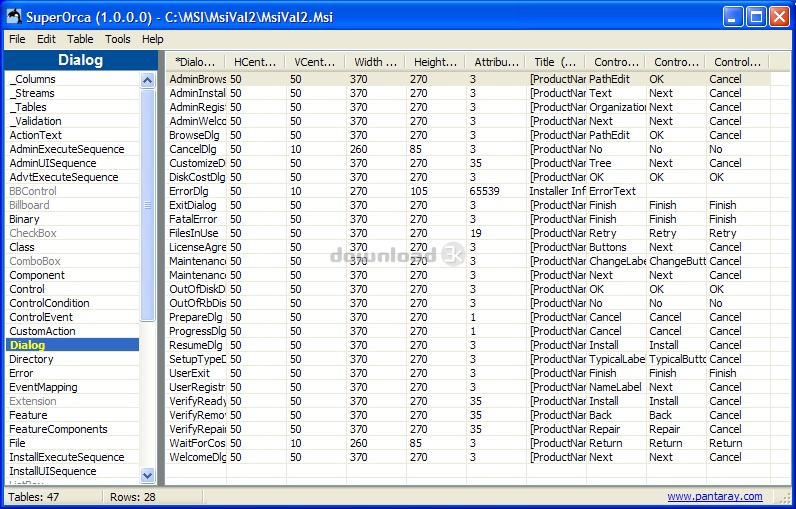Select the InstallUISequence table
This screenshot has width=796, height=509.
(73, 471)
